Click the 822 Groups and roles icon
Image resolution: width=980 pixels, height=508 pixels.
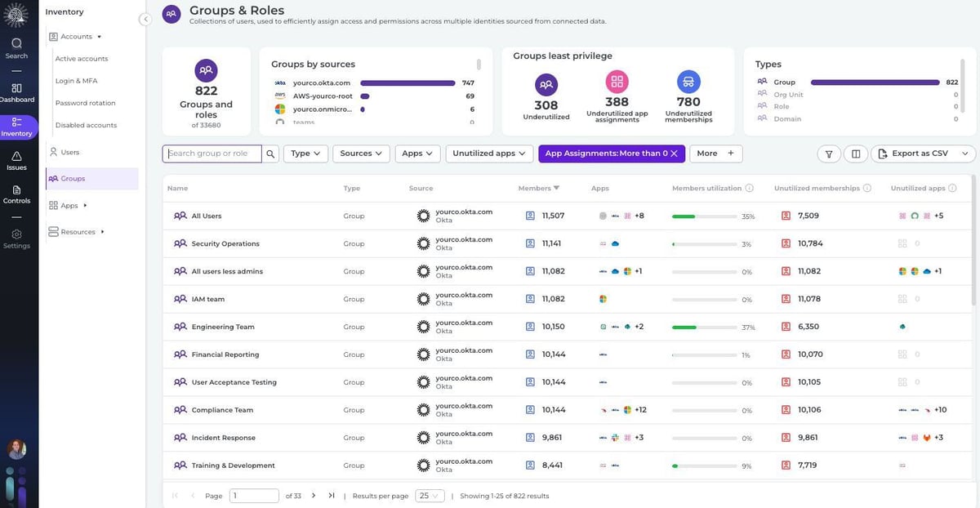206,70
